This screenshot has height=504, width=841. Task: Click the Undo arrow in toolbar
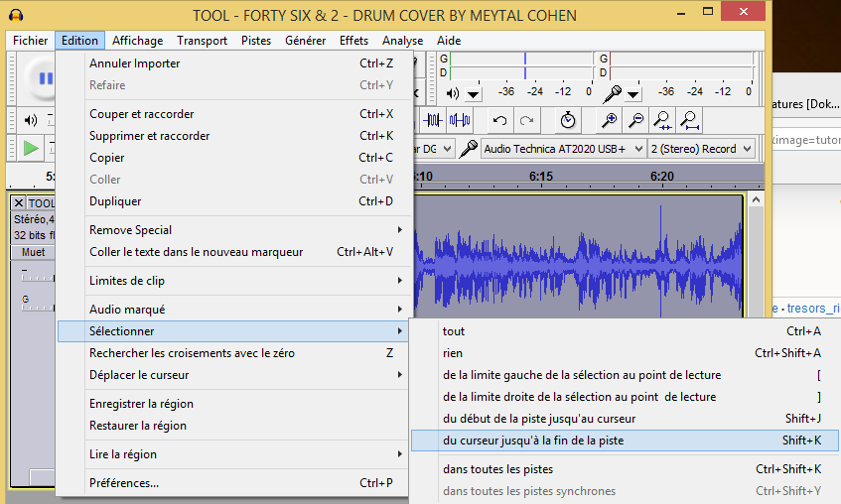click(500, 120)
